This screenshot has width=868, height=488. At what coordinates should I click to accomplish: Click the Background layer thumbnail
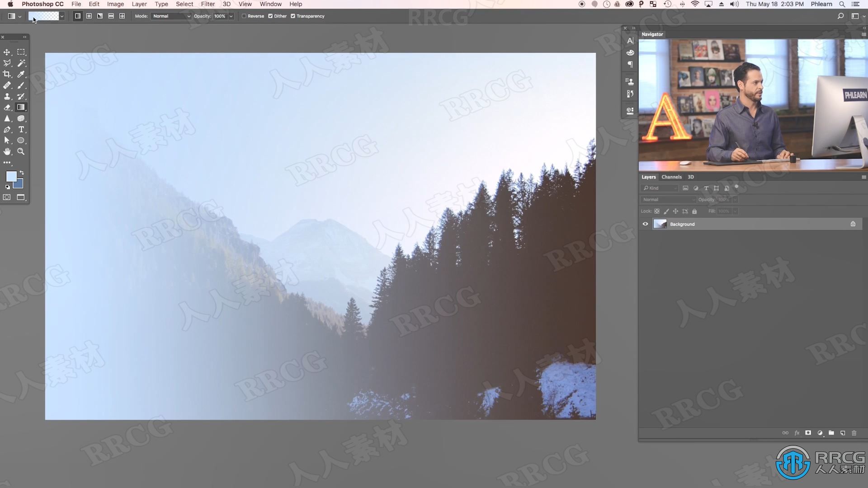coord(660,224)
